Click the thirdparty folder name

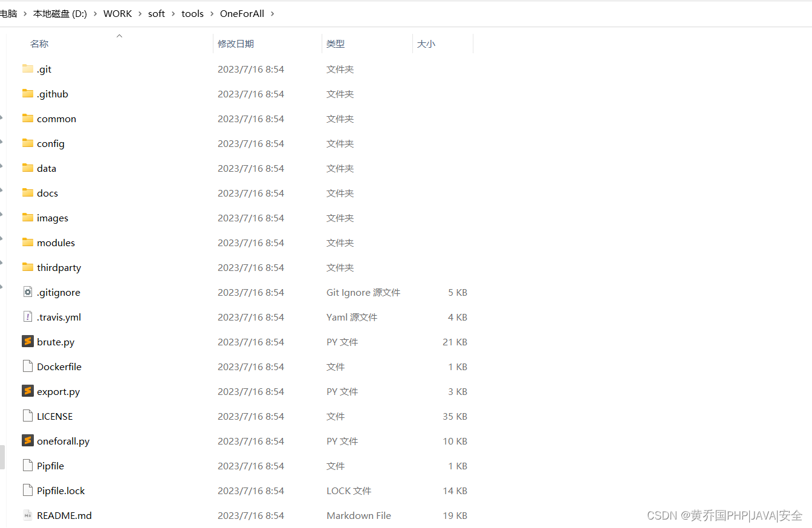[x=59, y=267]
